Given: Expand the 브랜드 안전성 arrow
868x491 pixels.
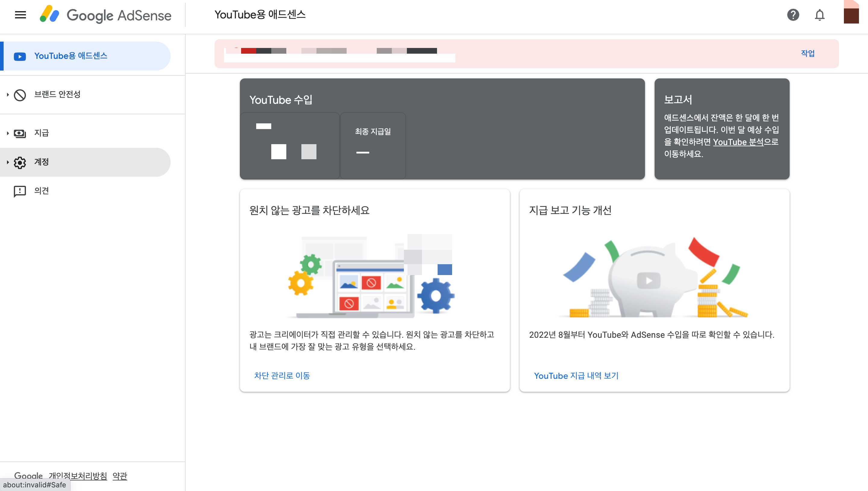Looking at the screenshot, I should [8, 95].
